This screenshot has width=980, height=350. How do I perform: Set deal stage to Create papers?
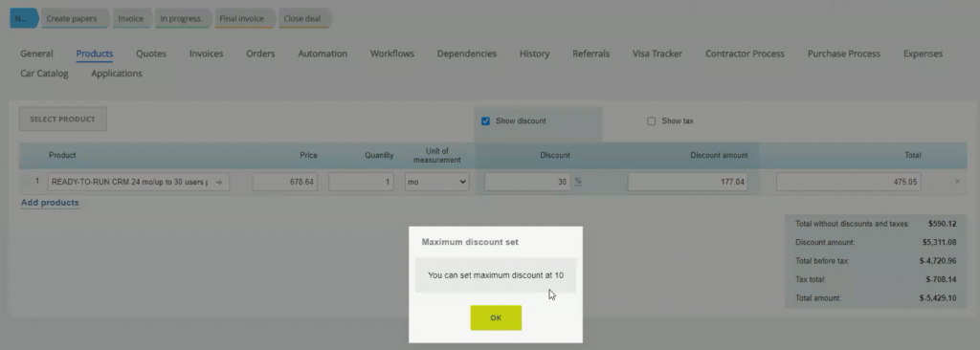click(75, 19)
